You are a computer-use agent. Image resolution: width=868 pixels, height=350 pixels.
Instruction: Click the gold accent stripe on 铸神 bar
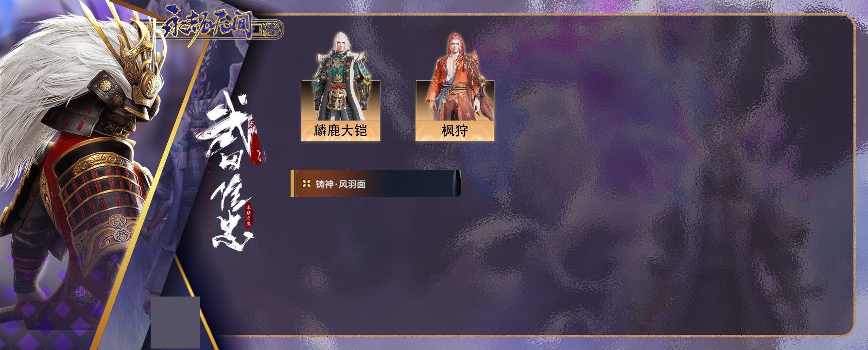point(292,183)
